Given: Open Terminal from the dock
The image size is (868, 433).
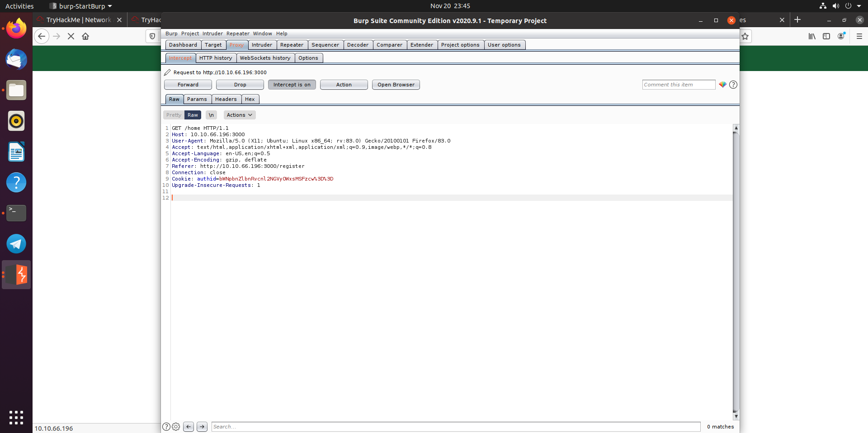Looking at the screenshot, I should click(16, 213).
